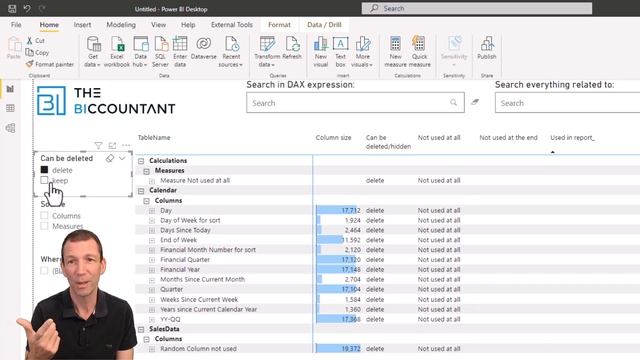The width and height of the screenshot is (640, 360).
Task: Check the Columns slicer option
Action: [x=44, y=216]
